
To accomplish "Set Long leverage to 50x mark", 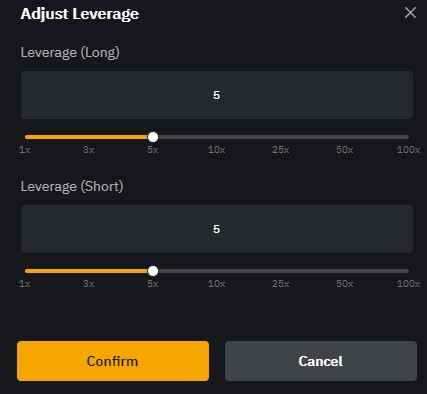I will [345, 150].
